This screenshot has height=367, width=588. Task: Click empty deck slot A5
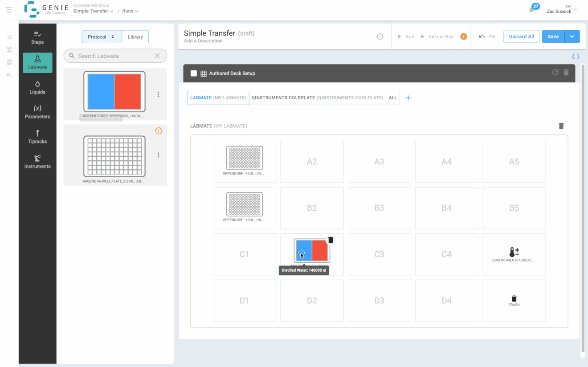tap(514, 162)
